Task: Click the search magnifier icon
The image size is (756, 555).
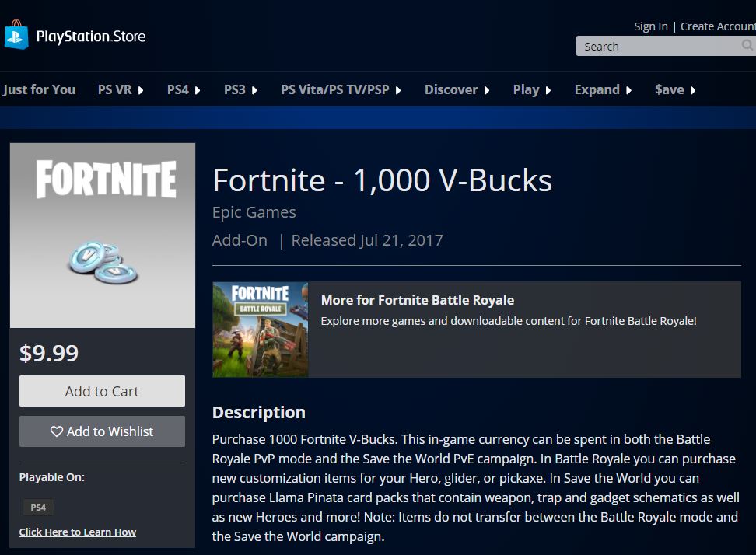Action: click(747, 45)
